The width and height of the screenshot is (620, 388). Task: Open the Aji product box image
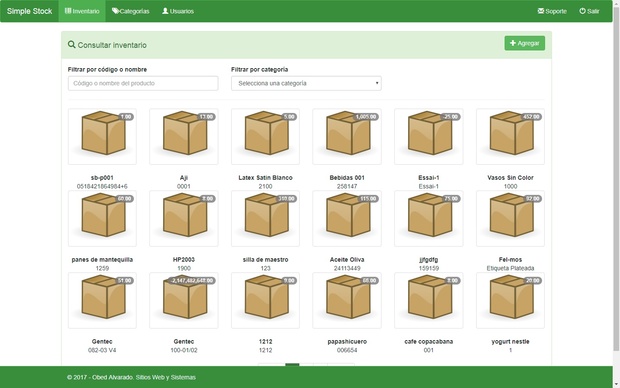tap(184, 136)
